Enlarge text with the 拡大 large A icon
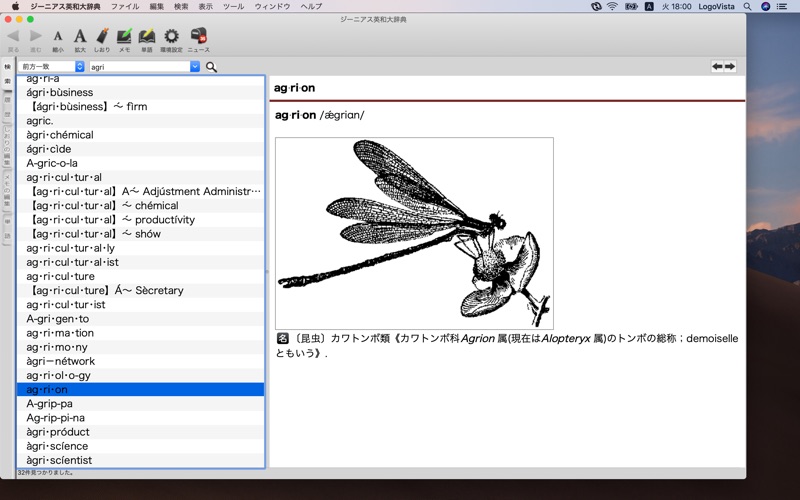The image size is (800, 500). tap(80, 36)
